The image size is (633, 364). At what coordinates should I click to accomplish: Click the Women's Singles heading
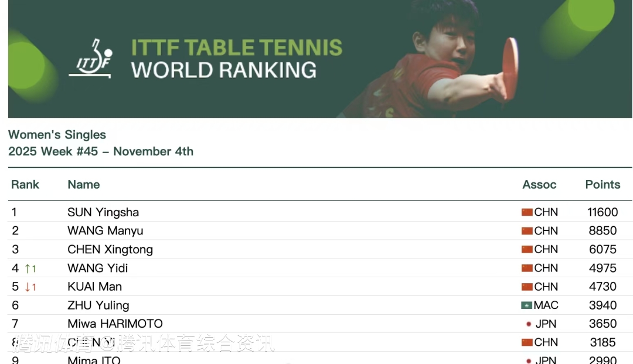pyautogui.click(x=57, y=135)
